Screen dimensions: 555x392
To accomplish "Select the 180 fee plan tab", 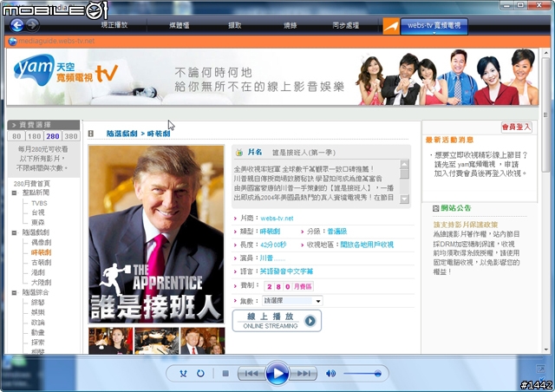I will click(35, 136).
